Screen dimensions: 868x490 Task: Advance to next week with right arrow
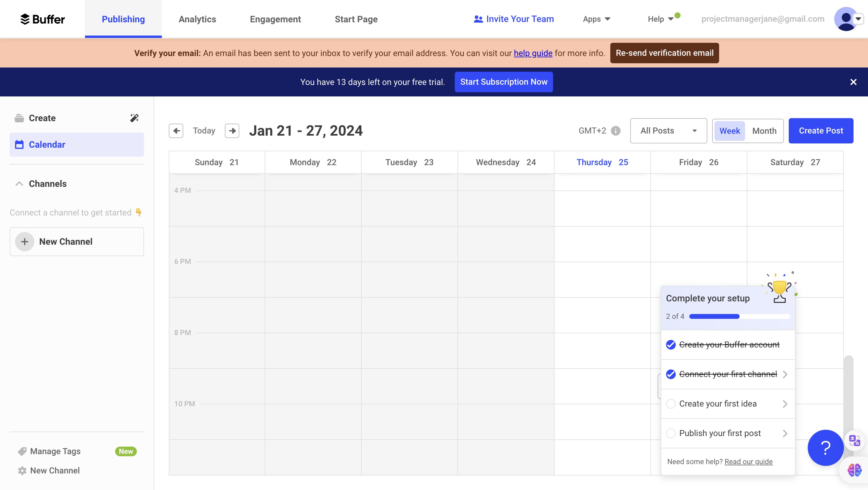click(232, 131)
